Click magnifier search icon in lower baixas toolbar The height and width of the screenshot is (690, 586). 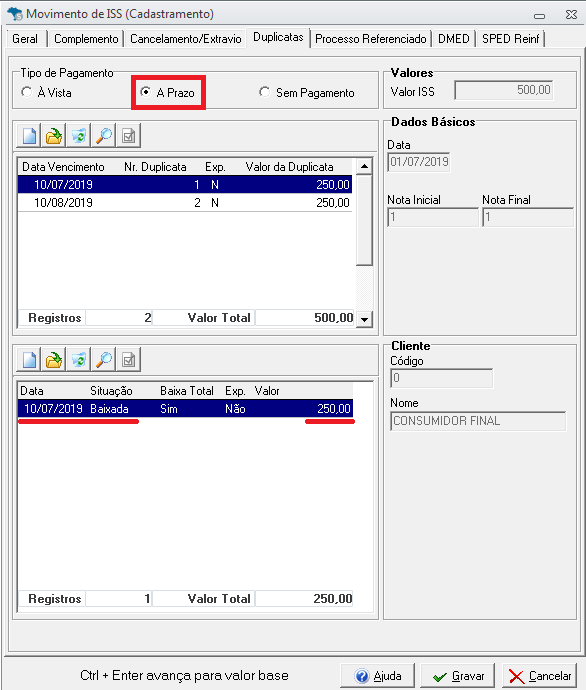tap(104, 360)
